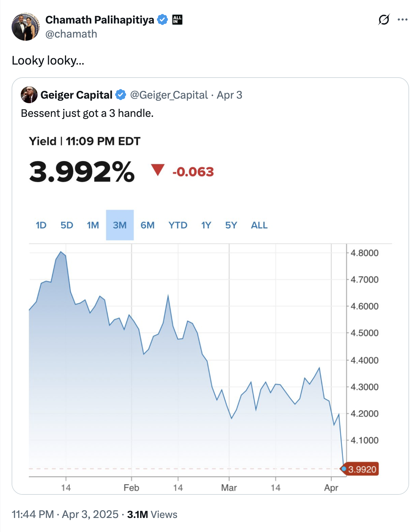Switch chart to 1M range

pos(93,225)
